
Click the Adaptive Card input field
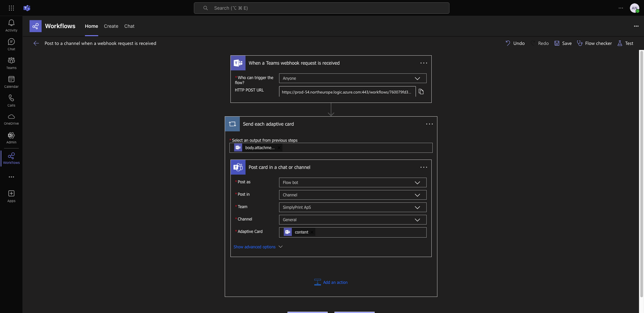[353, 233]
